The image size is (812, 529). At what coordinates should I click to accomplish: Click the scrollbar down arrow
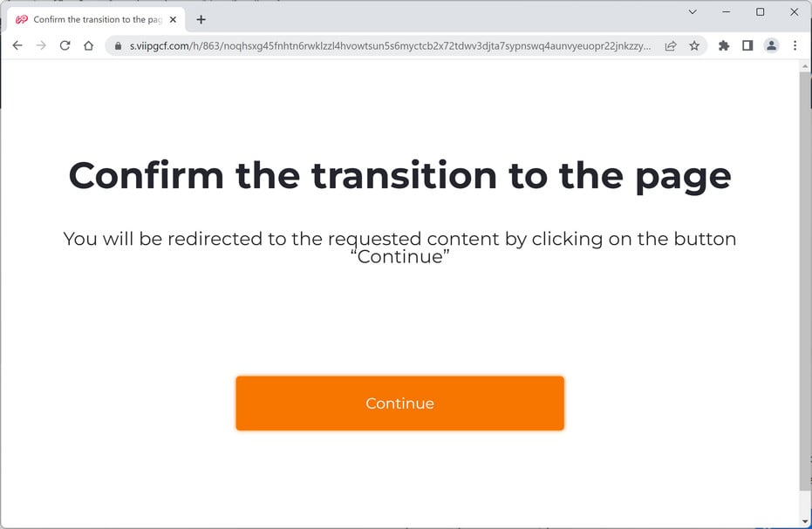point(805,521)
